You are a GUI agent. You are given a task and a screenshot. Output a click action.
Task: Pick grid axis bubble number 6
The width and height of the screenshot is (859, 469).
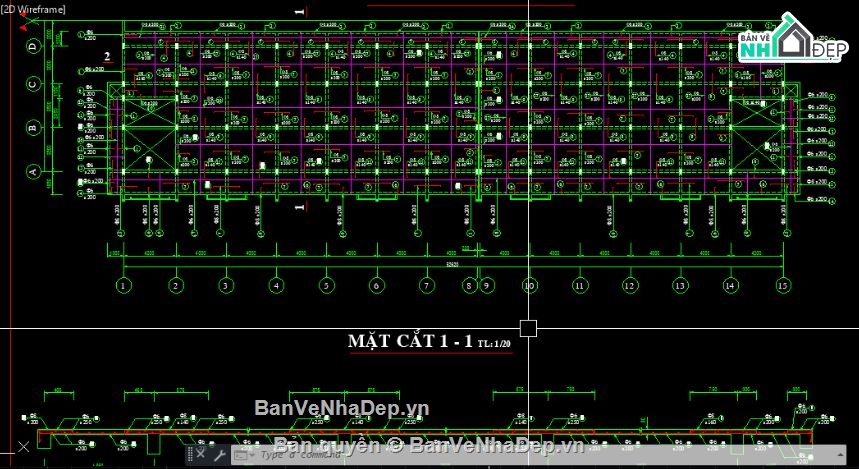tap(376, 286)
